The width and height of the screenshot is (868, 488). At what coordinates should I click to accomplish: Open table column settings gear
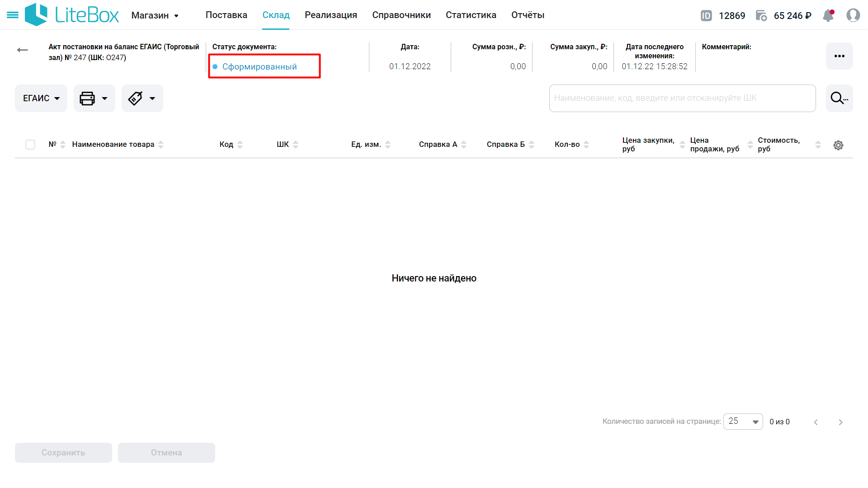[x=838, y=145]
